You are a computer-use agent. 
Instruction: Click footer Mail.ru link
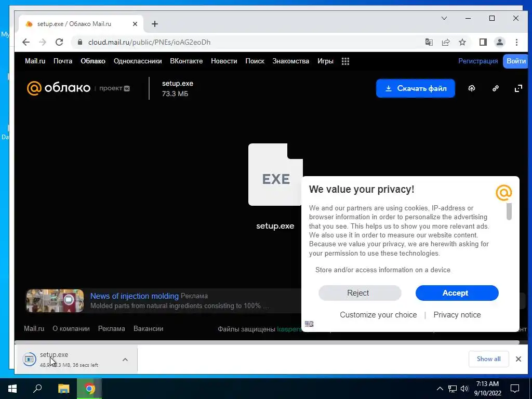point(34,328)
